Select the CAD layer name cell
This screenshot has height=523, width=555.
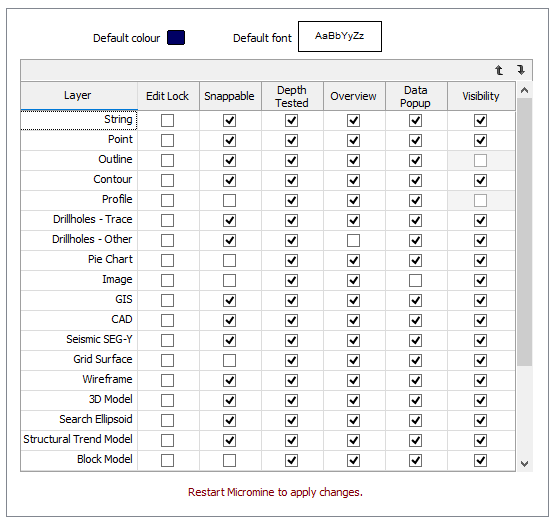[x=79, y=321]
